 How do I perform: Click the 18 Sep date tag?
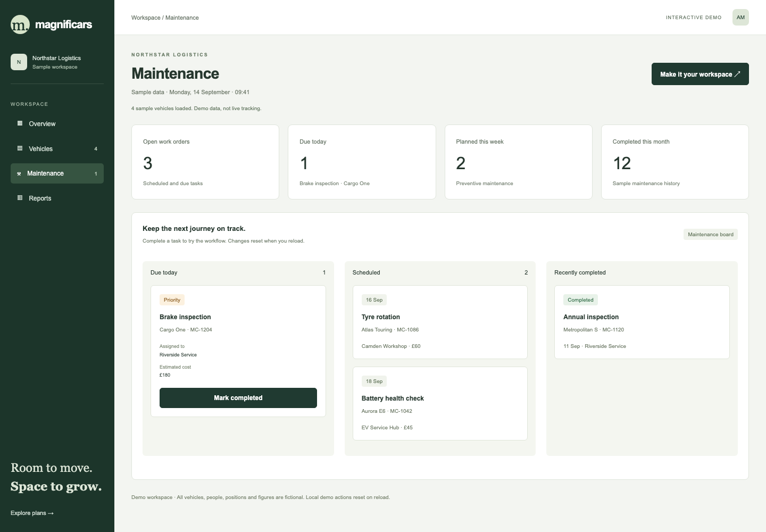click(374, 381)
